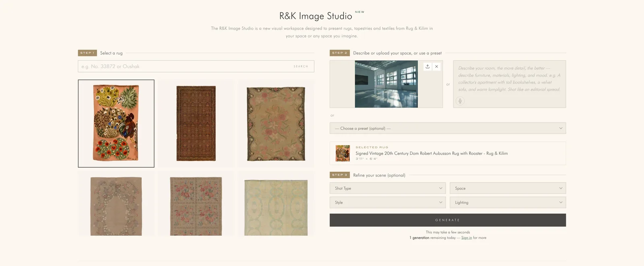Click the upload image icon on room photo

[x=427, y=66]
